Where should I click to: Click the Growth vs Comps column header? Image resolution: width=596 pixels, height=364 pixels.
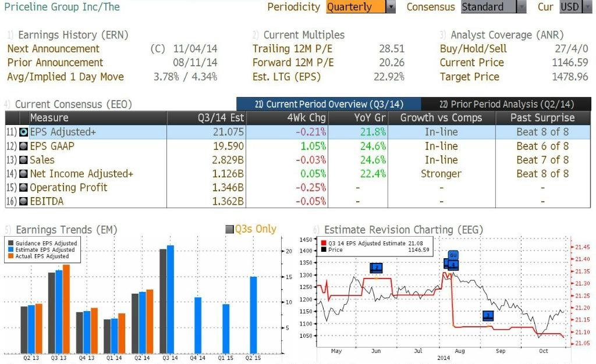(x=441, y=118)
